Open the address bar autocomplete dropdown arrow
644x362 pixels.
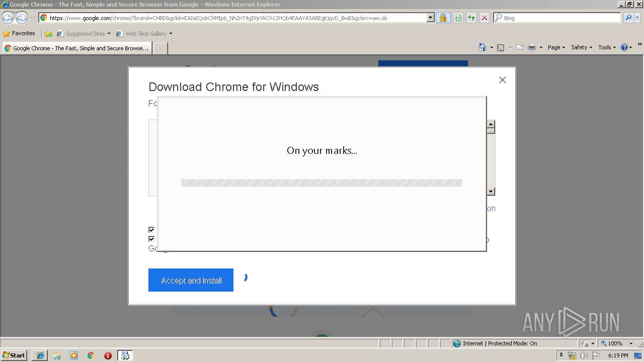(430, 18)
